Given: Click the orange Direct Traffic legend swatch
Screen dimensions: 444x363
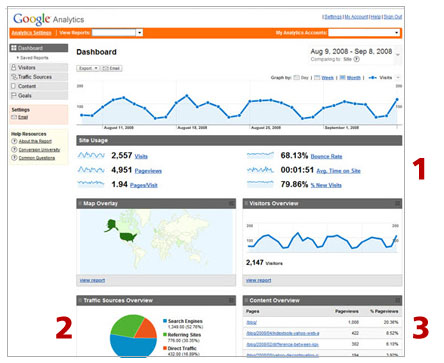Looking at the screenshot, I should [165, 348].
